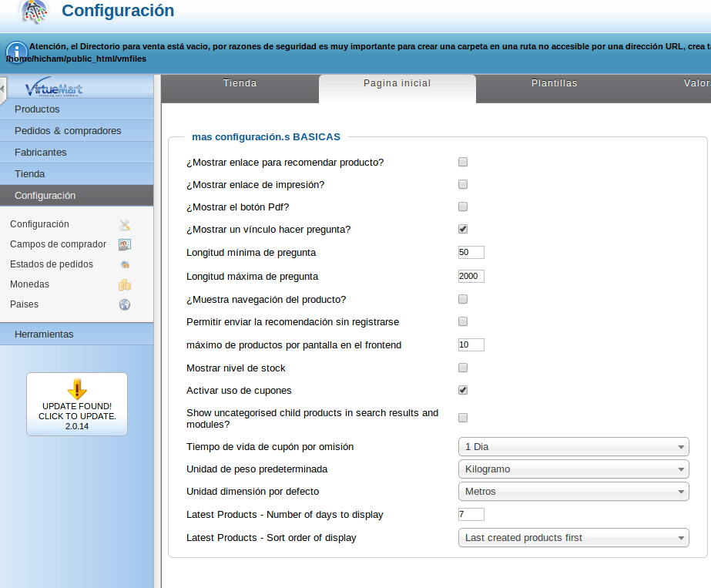Click the Configuración tools icon in submenu
This screenshot has width=711, height=588.
(125, 224)
